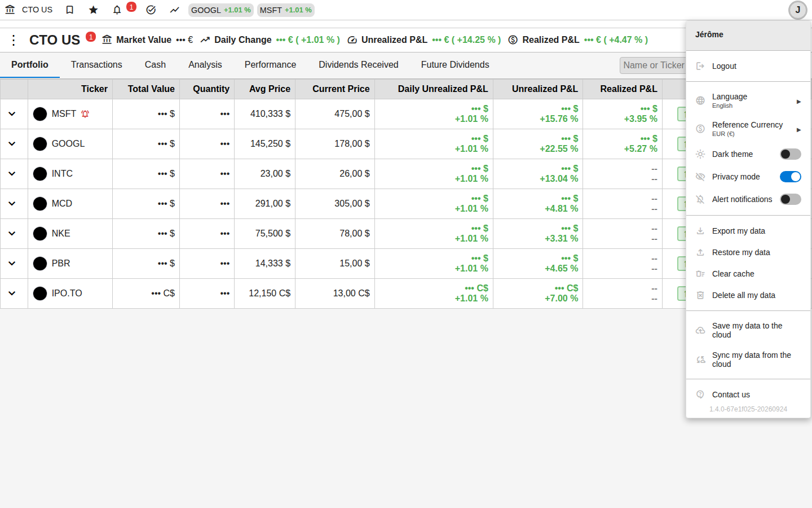The width and height of the screenshot is (812, 508).
Task: Turn off the Privacy mode switch
Action: click(791, 177)
